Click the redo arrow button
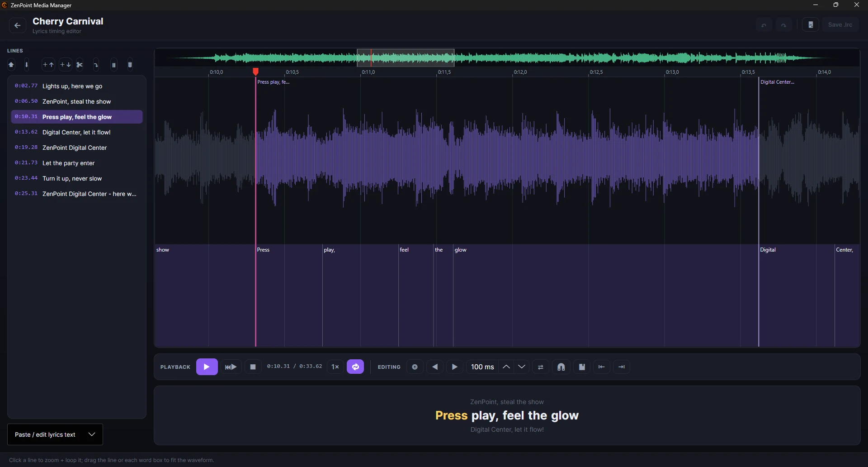This screenshot has height=467, width=868. [784, 25]
